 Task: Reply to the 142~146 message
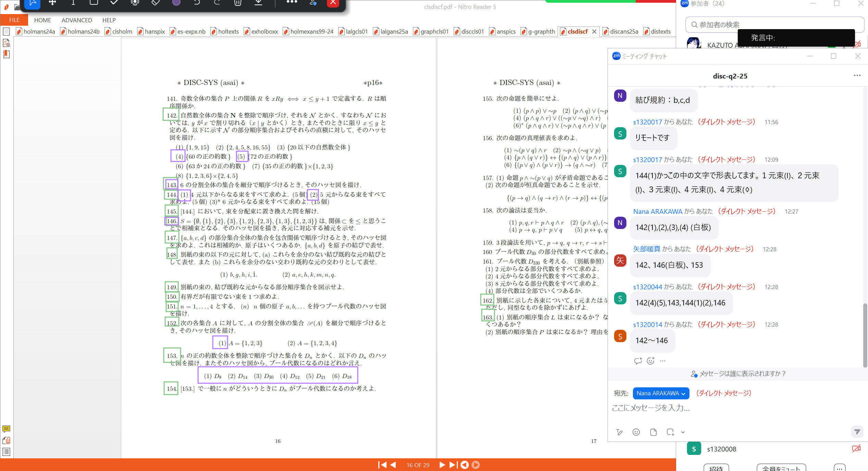click(638, 361)
